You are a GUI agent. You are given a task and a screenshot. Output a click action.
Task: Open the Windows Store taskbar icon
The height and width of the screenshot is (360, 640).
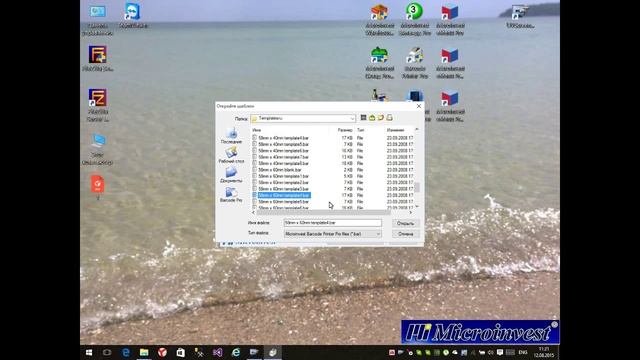pyautogui.click(x=180, y=352)
